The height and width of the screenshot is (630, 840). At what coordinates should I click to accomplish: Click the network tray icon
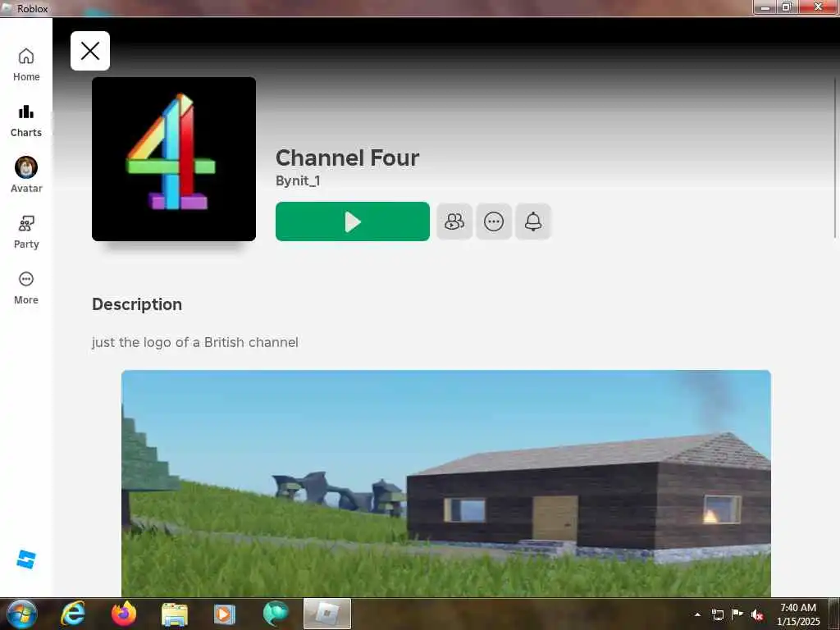717,614
